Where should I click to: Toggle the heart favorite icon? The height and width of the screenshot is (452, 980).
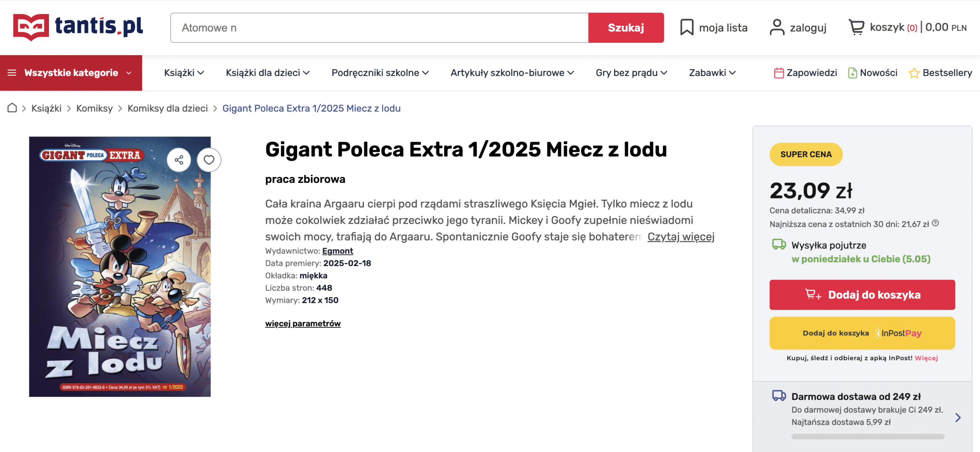209,160
